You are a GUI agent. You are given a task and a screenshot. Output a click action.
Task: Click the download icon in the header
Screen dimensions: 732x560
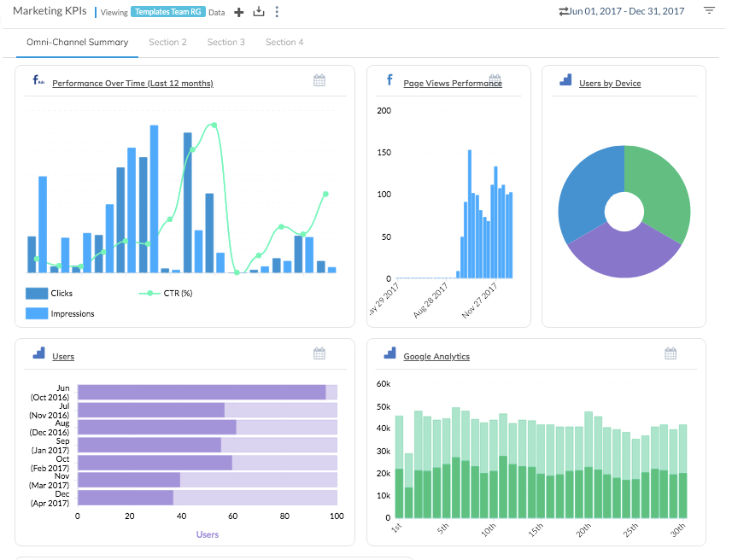(257, 12)
